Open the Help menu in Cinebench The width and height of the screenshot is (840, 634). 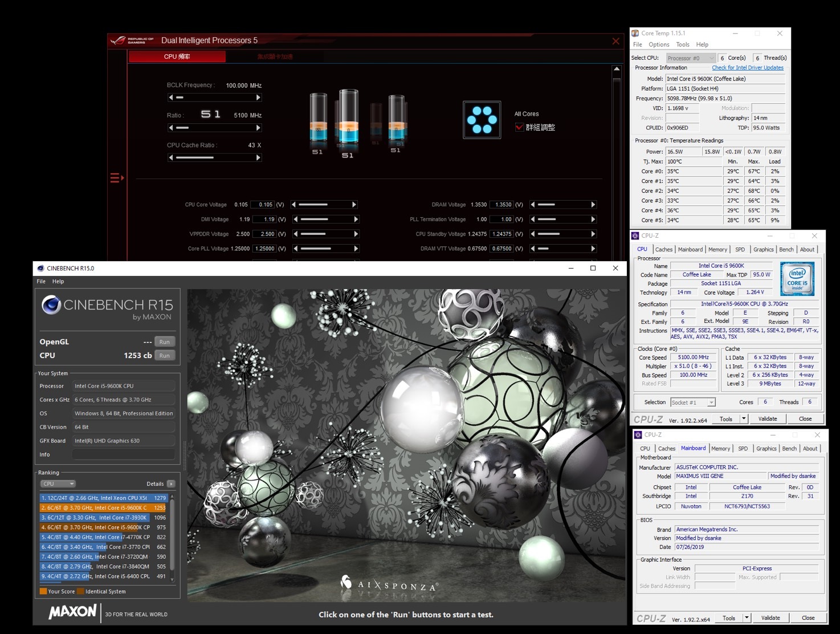coord(58,281)
